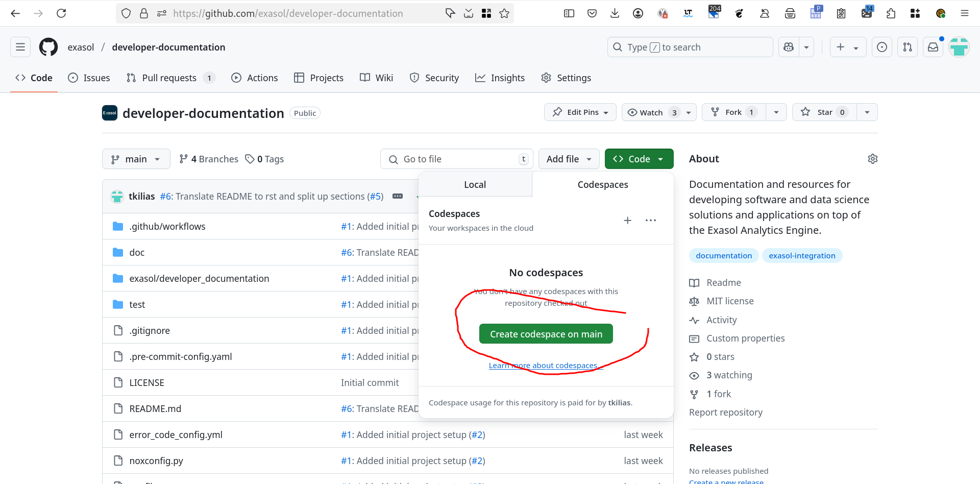The image size is (980, 484).
Task: Toggle the green Code dropdown button
Action: (x=639, y=159)
